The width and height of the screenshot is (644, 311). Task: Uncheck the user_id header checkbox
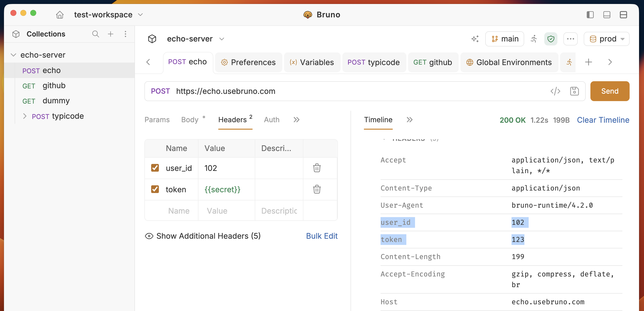click(x=155, y=168)
